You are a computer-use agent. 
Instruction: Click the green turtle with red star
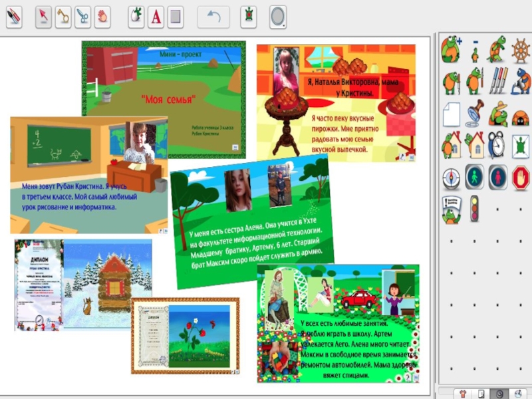point(249,17)
